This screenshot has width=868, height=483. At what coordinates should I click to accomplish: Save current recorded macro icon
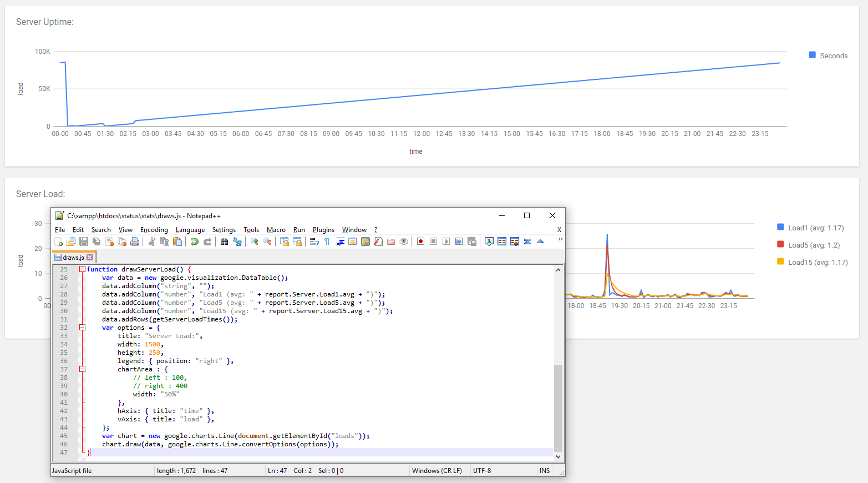(x=472, y=241)
